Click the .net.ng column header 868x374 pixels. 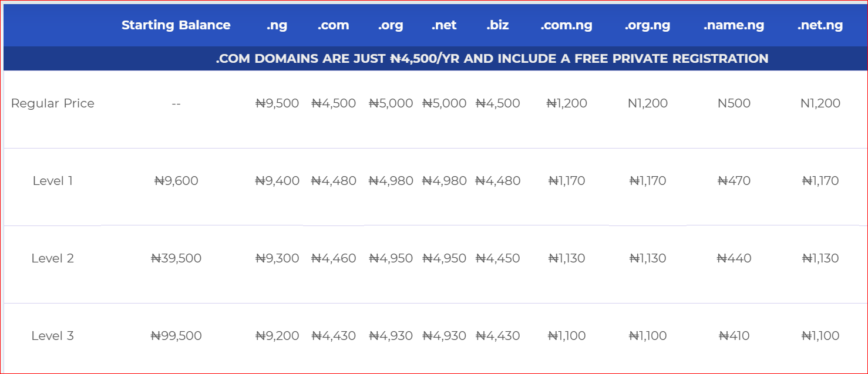820,25
